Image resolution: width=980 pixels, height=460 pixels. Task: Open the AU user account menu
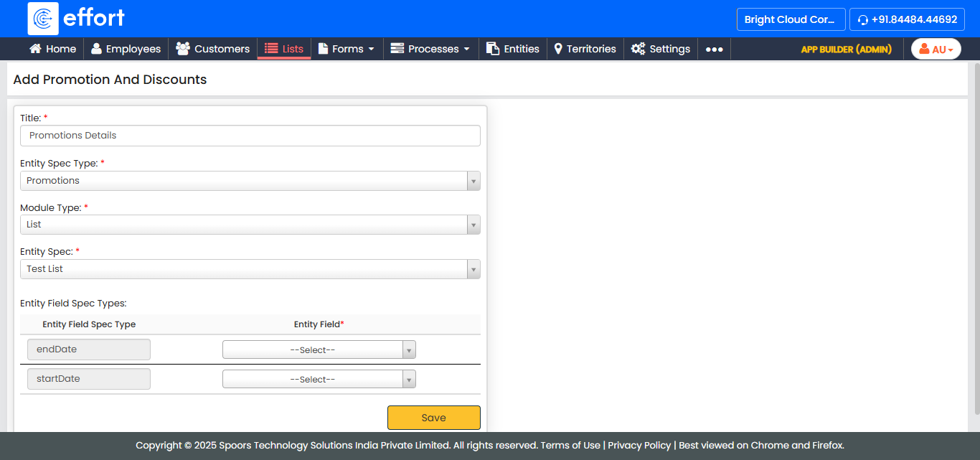(936, 50)
